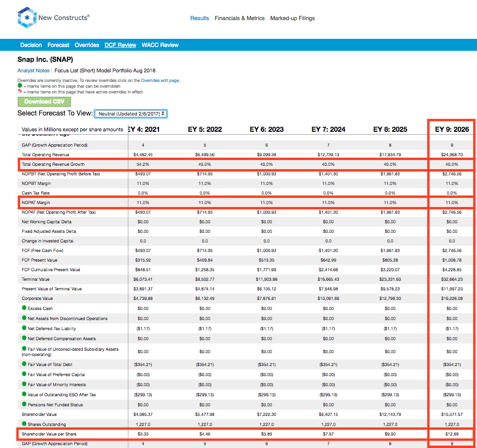Viewport: 477px width, 448px height.
Task: Click the EY 5: 2022 column header
Action: pyautogui.click(x=204, y=129)
